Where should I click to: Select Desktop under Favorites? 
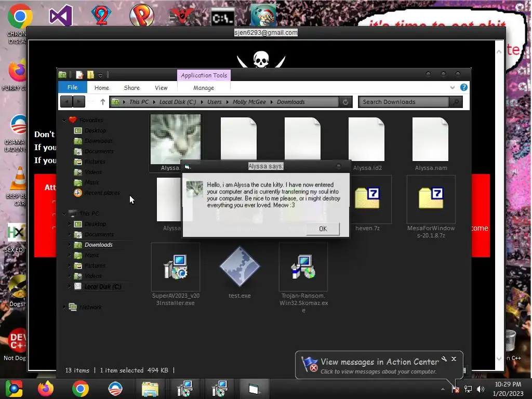coord(95,130)
